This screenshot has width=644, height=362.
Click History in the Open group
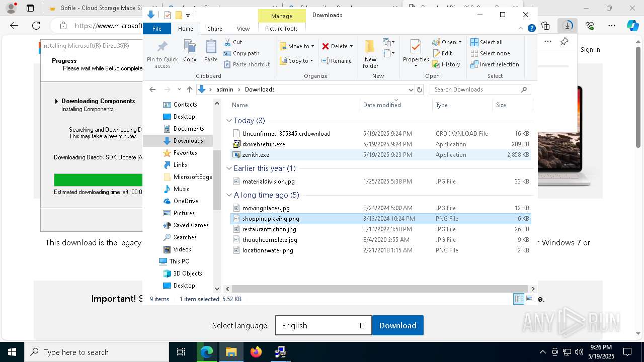tap(446, 64)
